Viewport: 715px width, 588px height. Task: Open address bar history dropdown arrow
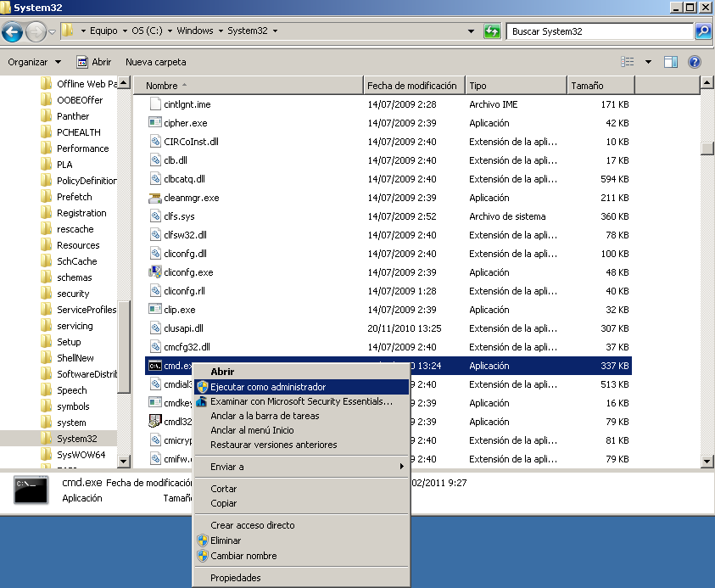click(472, 31)
